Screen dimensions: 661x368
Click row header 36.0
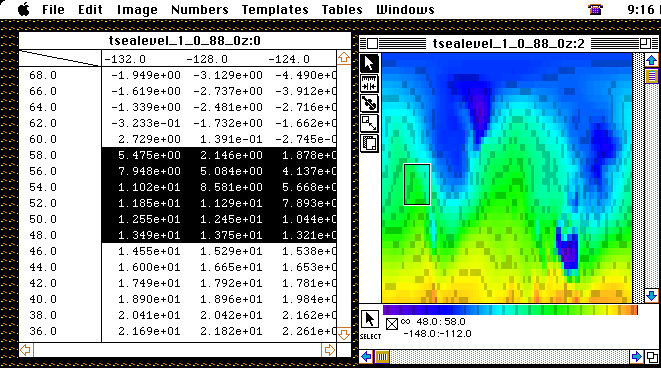43,331
